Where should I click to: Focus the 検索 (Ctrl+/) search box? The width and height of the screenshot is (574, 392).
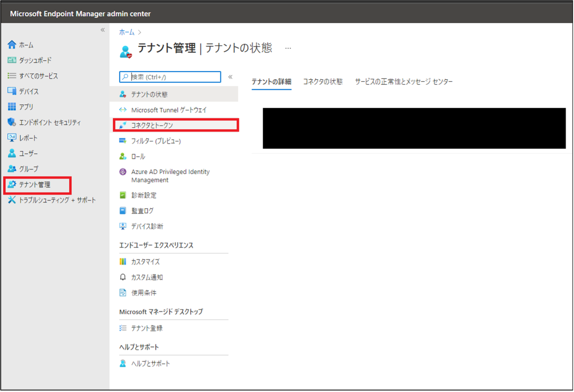[x=170, y=77]
